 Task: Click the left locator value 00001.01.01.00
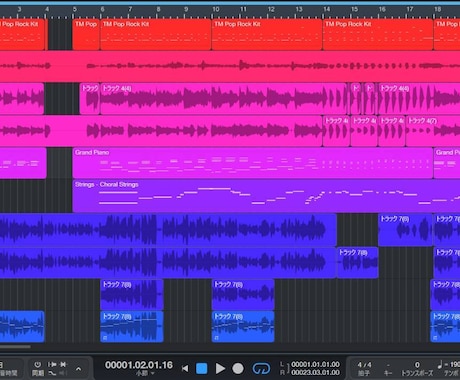[315, 364]
